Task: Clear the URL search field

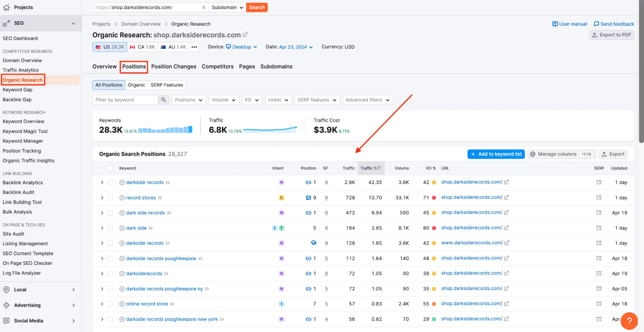Action: 204,7
